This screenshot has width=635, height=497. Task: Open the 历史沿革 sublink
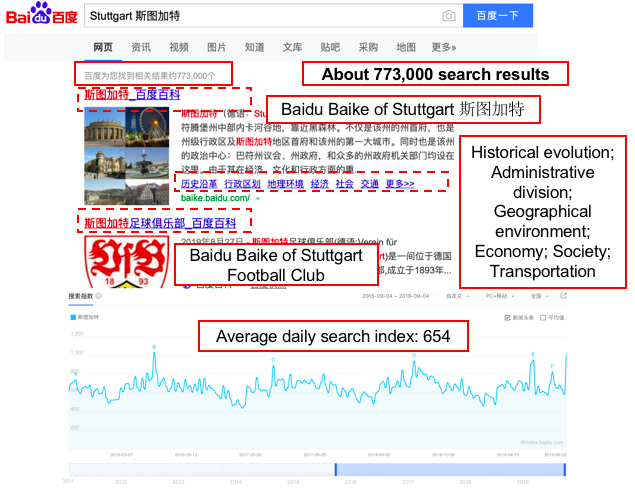point(199,184)
